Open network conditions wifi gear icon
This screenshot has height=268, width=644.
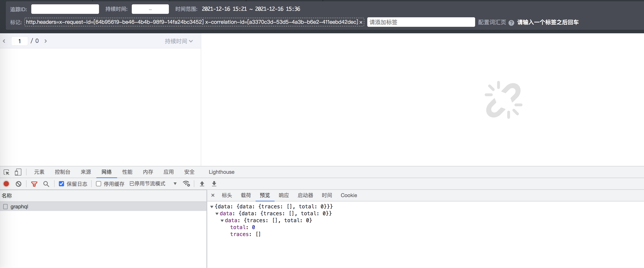pyautogui.click(x=187, y=184)
